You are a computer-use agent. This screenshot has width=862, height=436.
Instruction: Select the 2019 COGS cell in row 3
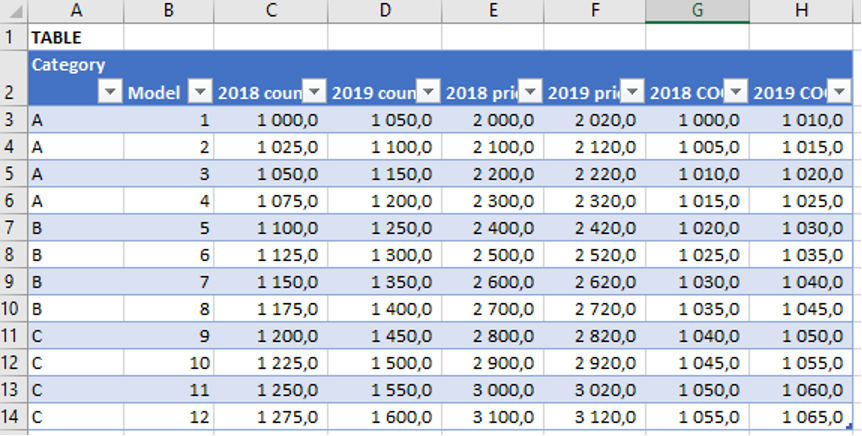[x=801, y=119]
